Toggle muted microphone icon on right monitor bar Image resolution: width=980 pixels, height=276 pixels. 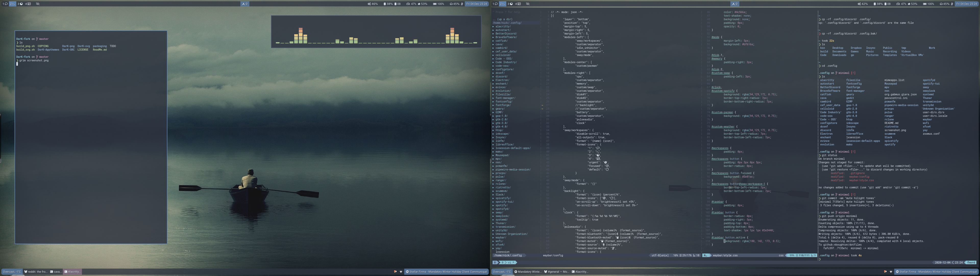(952, 4)
